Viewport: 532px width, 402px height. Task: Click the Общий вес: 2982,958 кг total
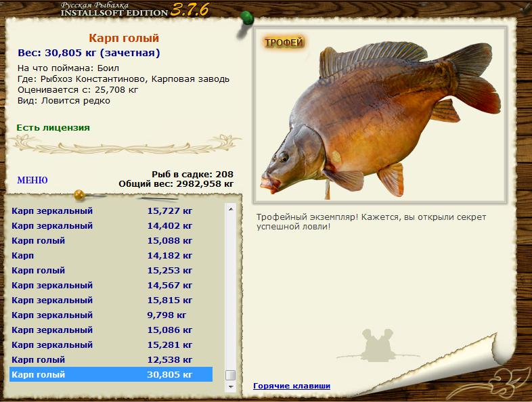pyautogui.click(x=176, y=184)
